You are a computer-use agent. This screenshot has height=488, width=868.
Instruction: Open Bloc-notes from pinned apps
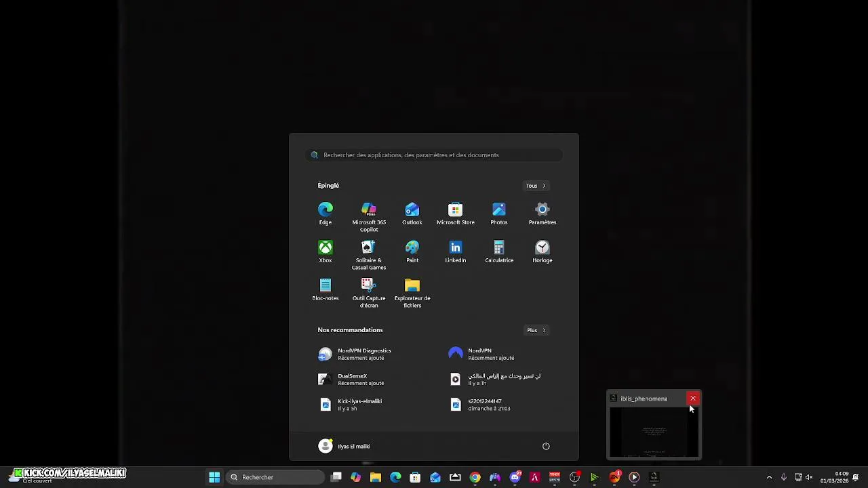tap(325, 289)
